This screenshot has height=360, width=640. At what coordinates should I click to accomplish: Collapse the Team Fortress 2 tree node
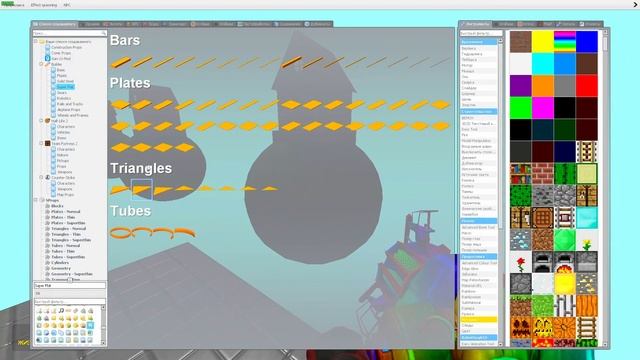[x=41, y=143]
